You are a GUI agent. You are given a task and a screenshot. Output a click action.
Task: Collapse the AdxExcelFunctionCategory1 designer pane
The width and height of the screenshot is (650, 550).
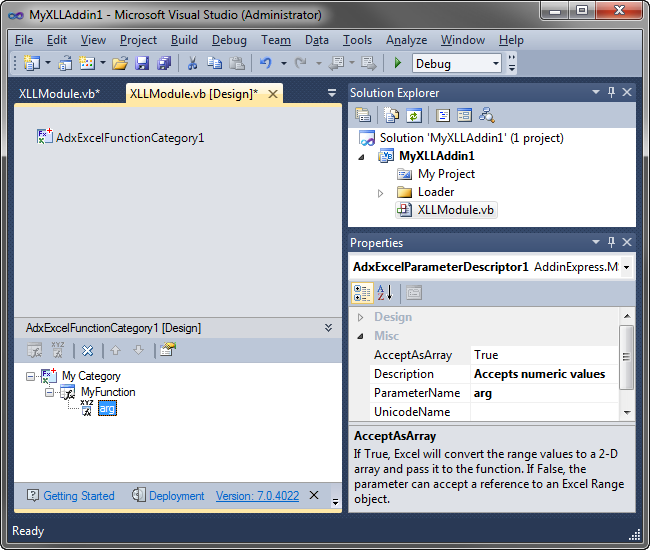[x=328, y=328]
